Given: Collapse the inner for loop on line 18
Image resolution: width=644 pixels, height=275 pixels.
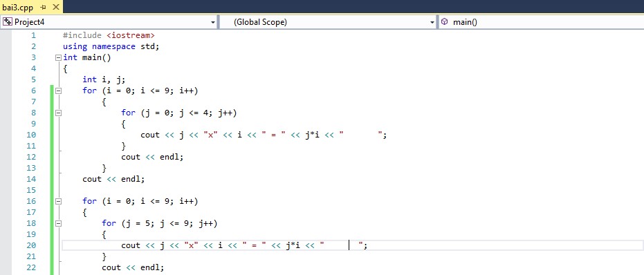Looking at the screenshot, I should 58,224.
